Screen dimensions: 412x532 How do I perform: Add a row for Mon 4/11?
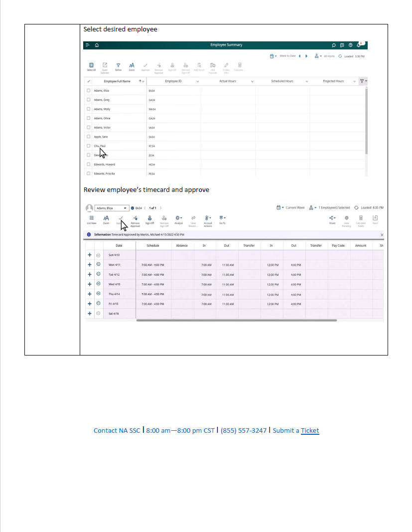90,264
